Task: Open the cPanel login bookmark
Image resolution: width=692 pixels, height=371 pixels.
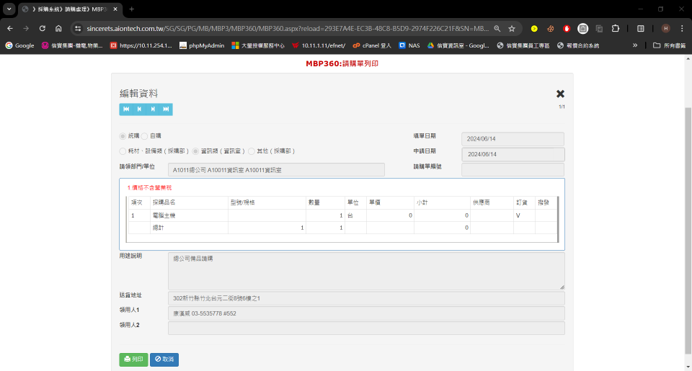Action: (372, 45)
